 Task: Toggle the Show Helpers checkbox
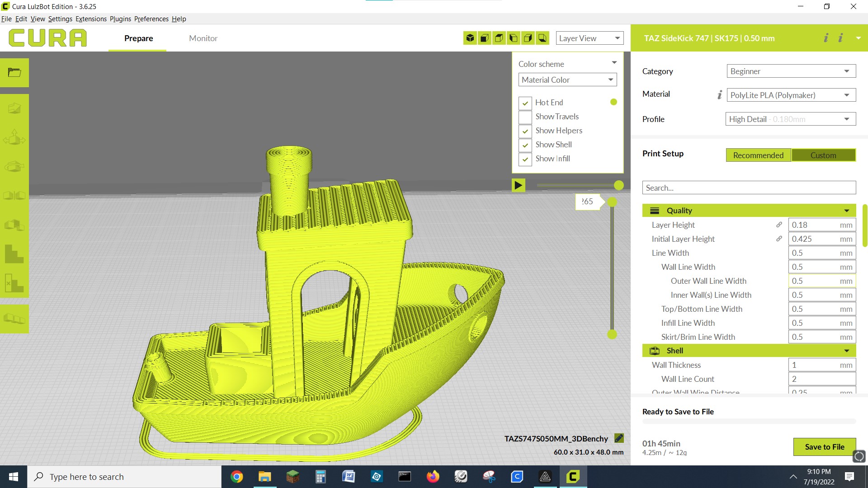(525, 131)
